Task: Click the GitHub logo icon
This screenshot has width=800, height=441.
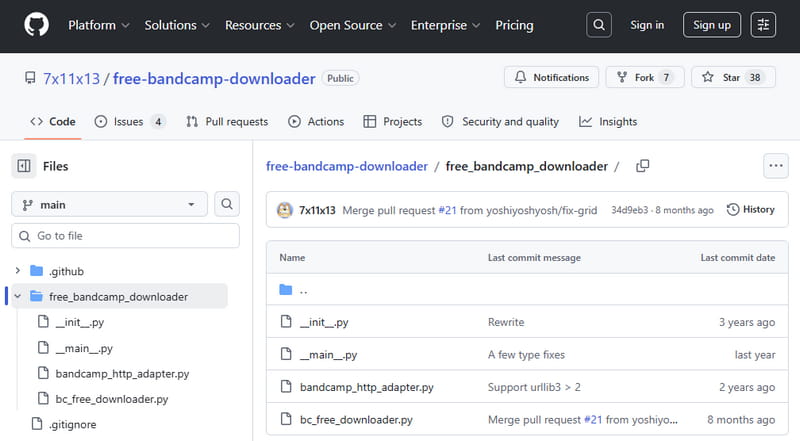Action: [36, 24]
